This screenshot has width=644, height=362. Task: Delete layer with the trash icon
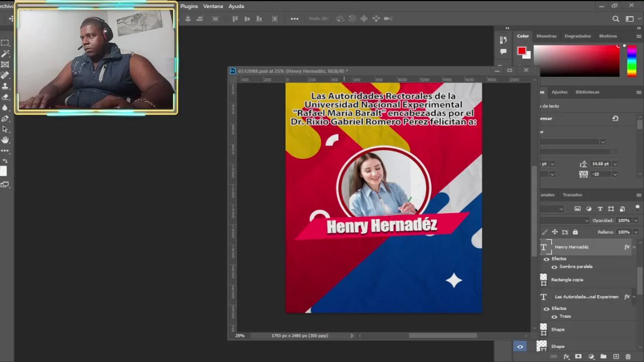[x=627, y=356]
